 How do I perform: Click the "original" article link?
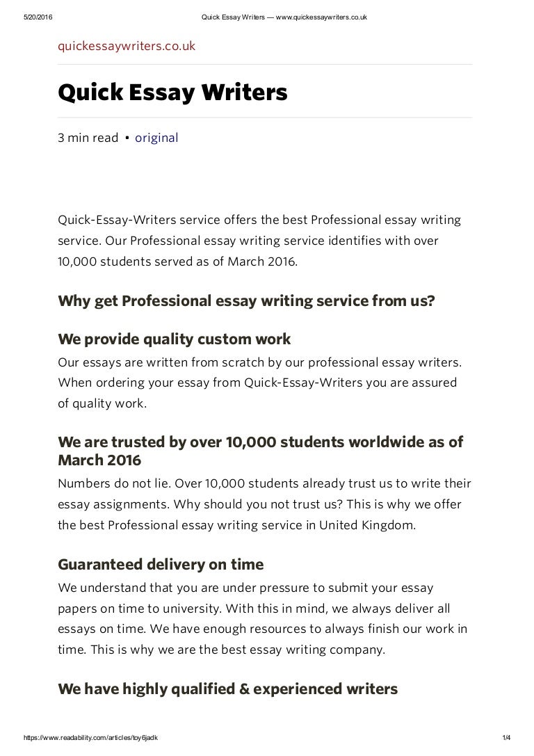pyautogui.click(x=156, y=138)
